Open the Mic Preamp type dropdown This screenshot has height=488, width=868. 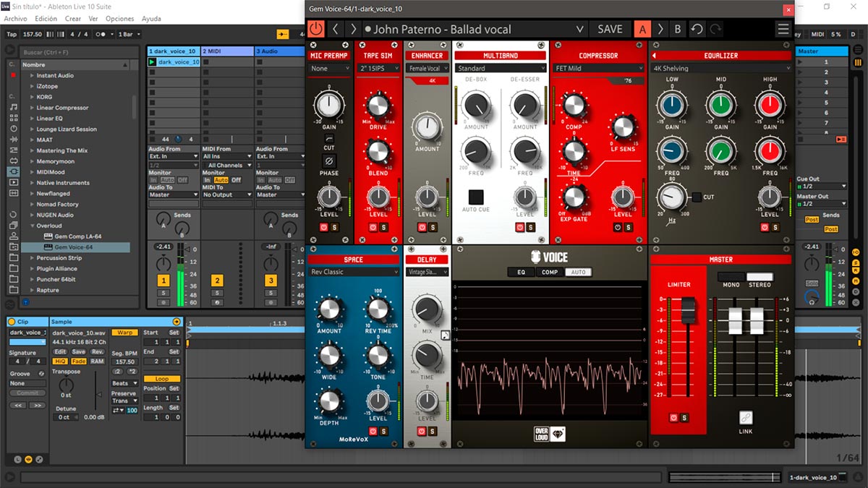point(329,69)
